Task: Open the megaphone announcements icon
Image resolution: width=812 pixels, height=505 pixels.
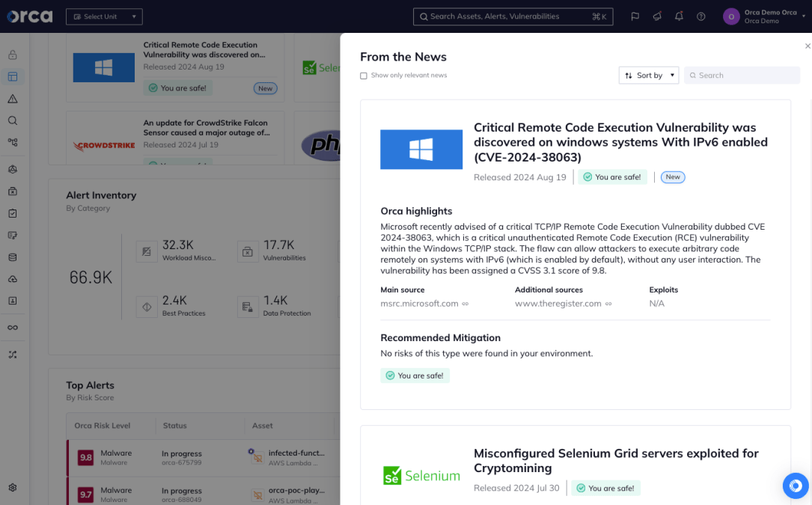Action: coord(657,16)
